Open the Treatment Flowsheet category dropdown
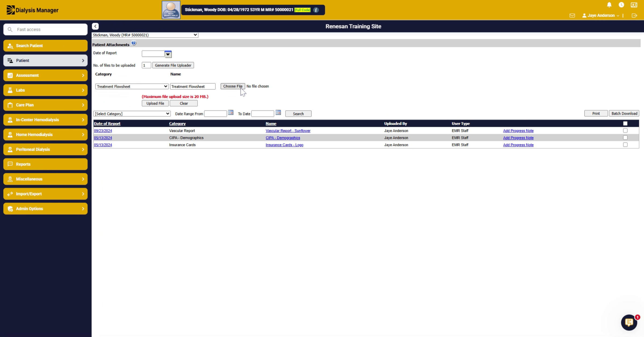The image size is (644, 337). [132, 86]
